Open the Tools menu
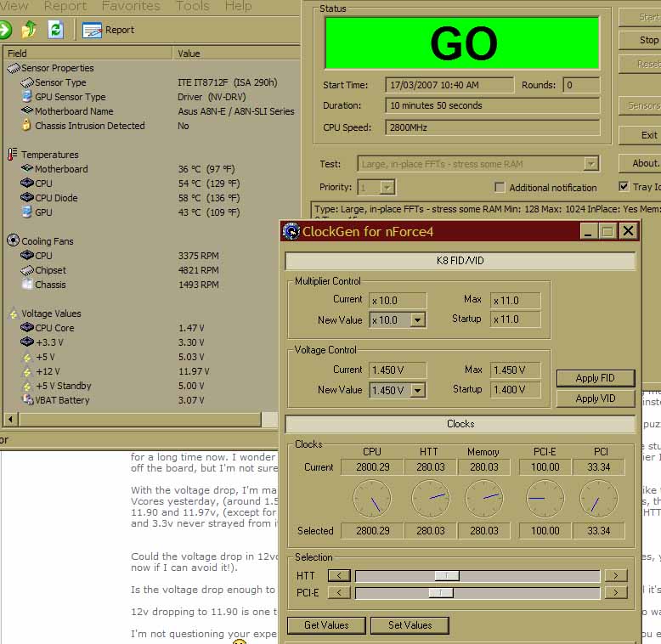Viewport: 661px width, 644px height. pyautogui.click(x=192, y=6)
